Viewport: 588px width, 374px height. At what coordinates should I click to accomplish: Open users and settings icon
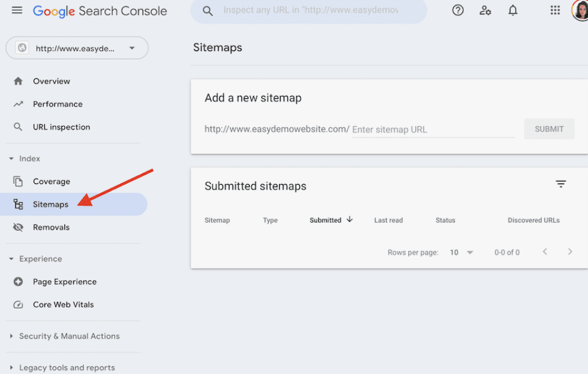pos(486,11)
